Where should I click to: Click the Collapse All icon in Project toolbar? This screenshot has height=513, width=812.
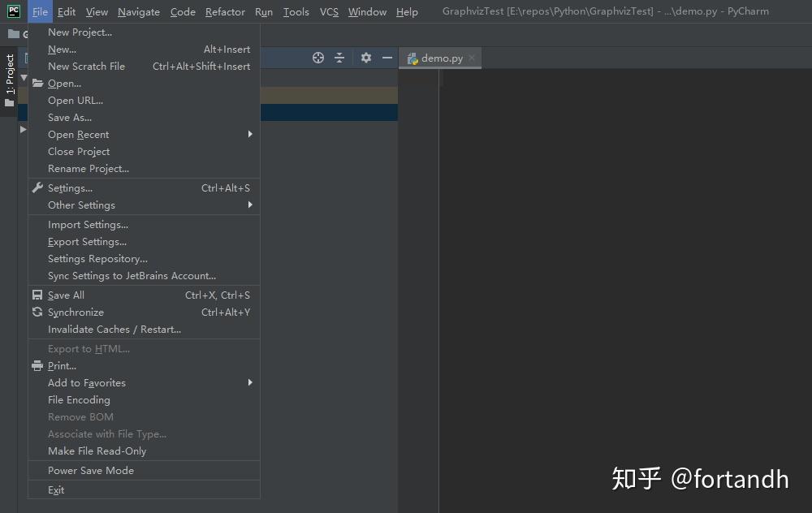point(339,58)
